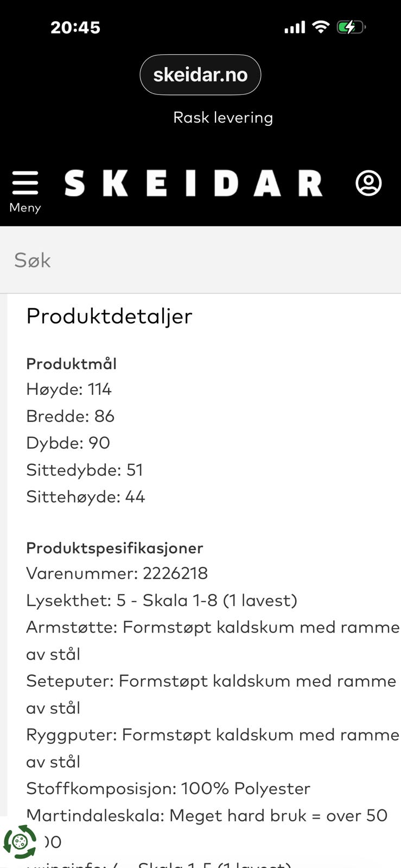This screenshot has width=401, height=868.
Task: Tap the Produktspesifikasjoner section label
Action: (x=114, y=548)
